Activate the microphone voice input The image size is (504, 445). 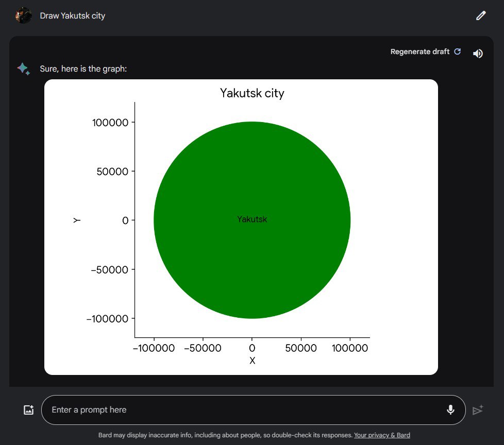coord(450,409)
